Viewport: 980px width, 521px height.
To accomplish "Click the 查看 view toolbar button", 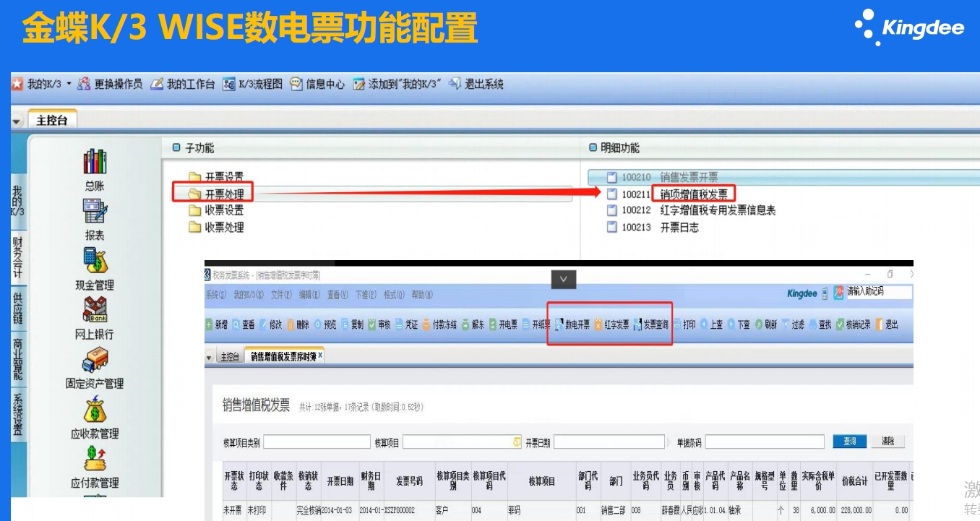I will pyautogui.click(x=244, y=325).
